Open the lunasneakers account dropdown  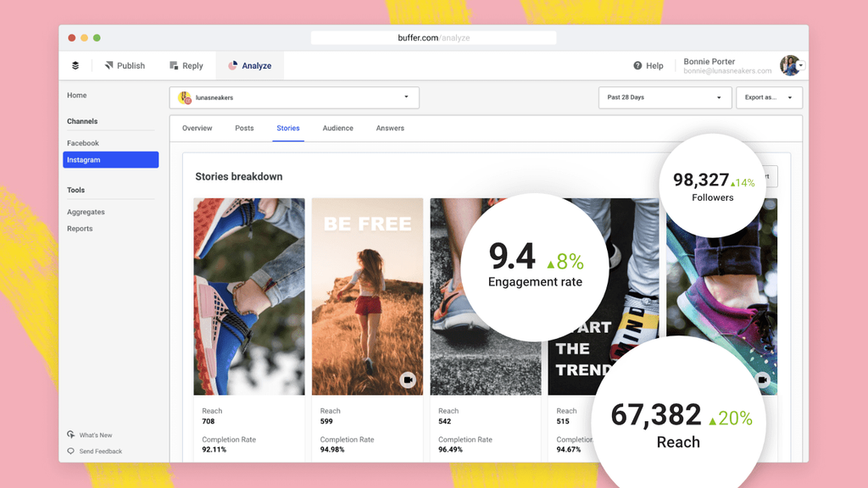point(294,97)
